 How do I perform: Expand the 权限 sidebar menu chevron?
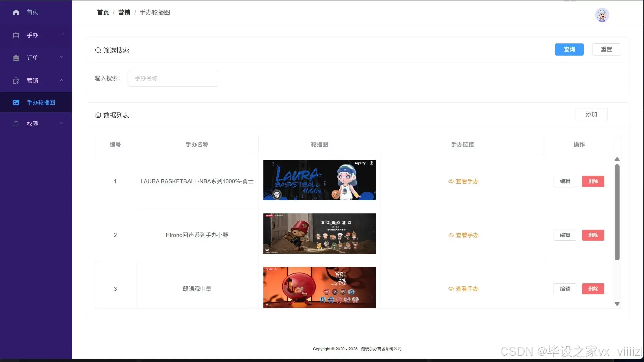(62, 123)
